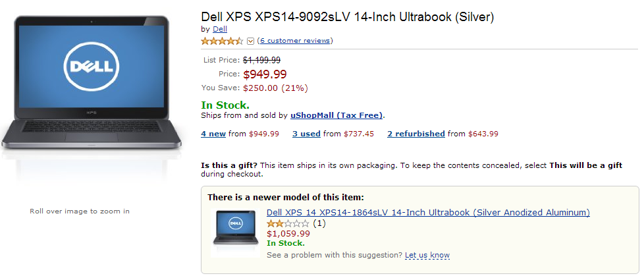Image resolution: width=644 pixels, height=278 pixels.
Task: Open the uShopMall (Tax Free) seller link
Action: (336, 115)
